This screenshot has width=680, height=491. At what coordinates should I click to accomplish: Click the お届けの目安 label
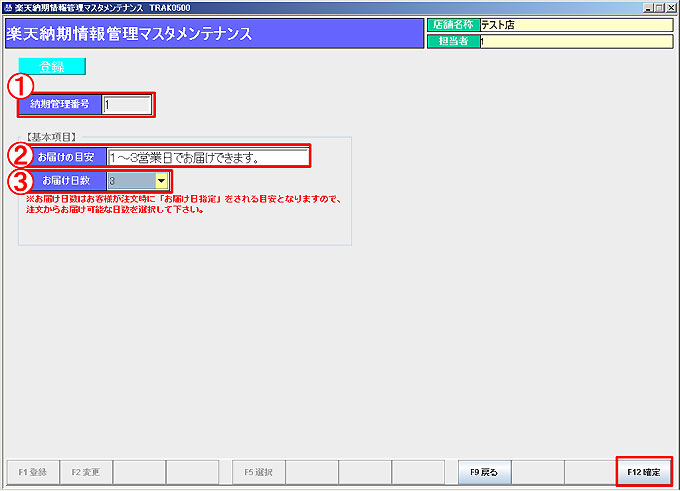(x=65, y=157)
